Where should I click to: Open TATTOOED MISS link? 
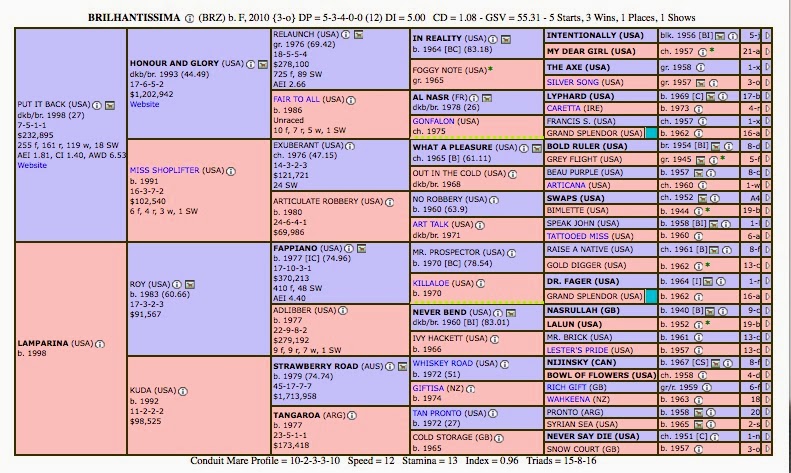[x=577, y=236]
